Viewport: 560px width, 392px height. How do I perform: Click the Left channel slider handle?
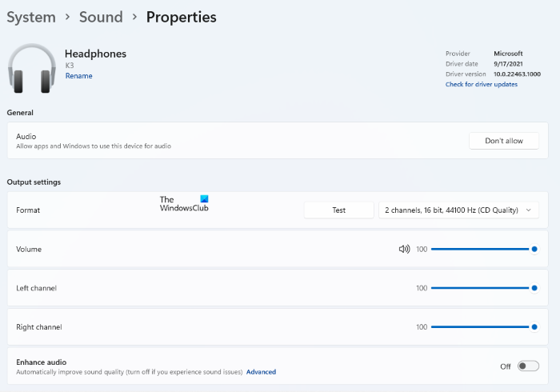(x=534, y=288)
